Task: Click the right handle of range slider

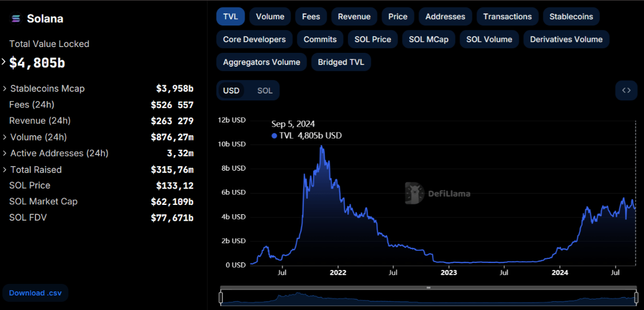Action: [636, 297]
